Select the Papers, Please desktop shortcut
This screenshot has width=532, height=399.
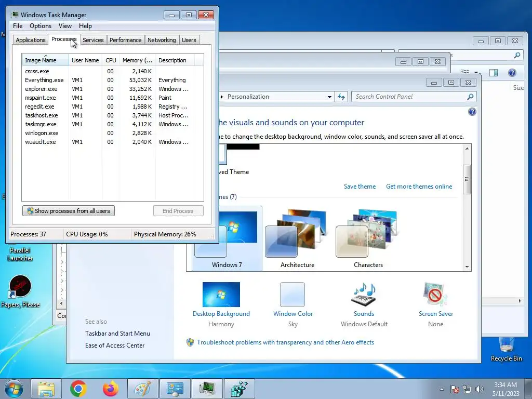(x=20, y=291)
